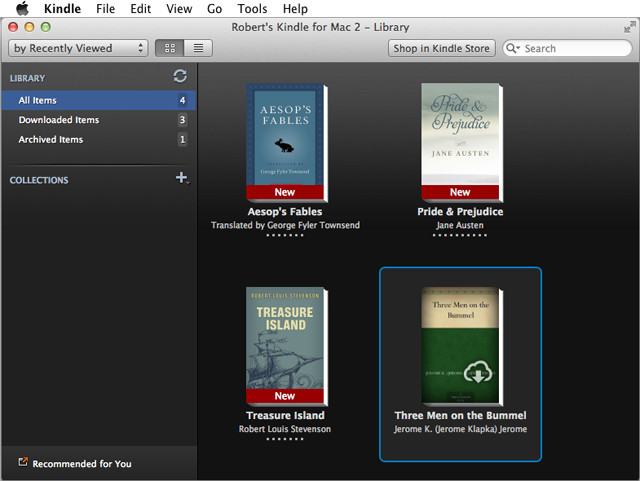Click Three Men on the Bummel title
This screenshot has height=481, width=640.
coord(460,415)
